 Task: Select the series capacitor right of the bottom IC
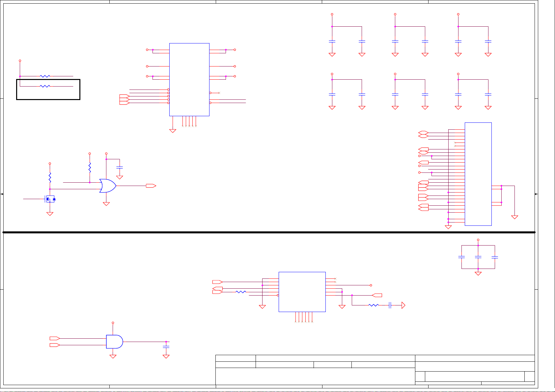point(390,305)
